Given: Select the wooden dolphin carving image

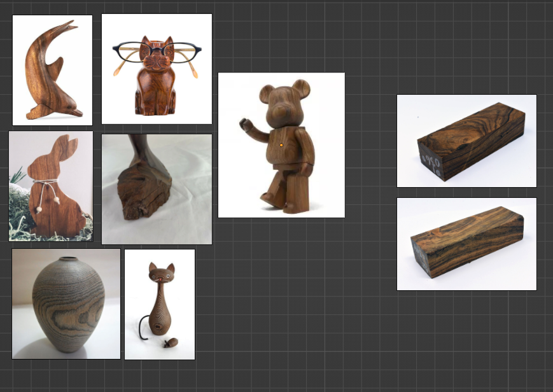Looking at the screenshot, I should (x=53, y=70).
